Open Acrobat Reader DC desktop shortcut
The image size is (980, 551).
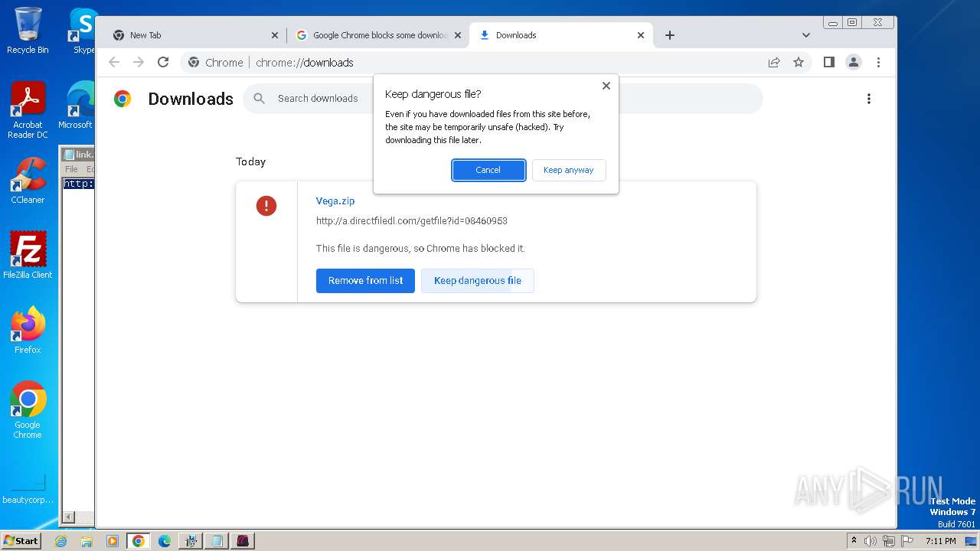click(x=28, y=110)
